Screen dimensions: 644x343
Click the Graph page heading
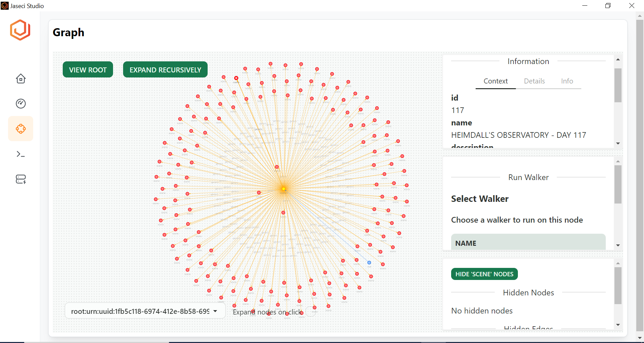click(68, 33)
